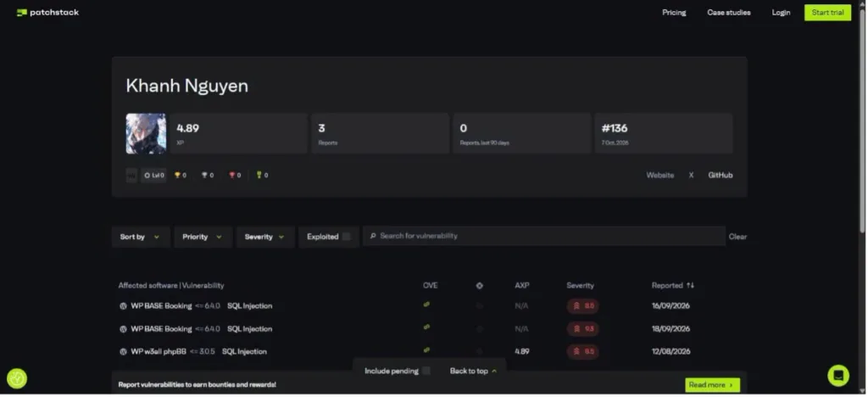Click the exploited target icon column header
This screenshot has width=868, height=397.
tap(480, 286)
